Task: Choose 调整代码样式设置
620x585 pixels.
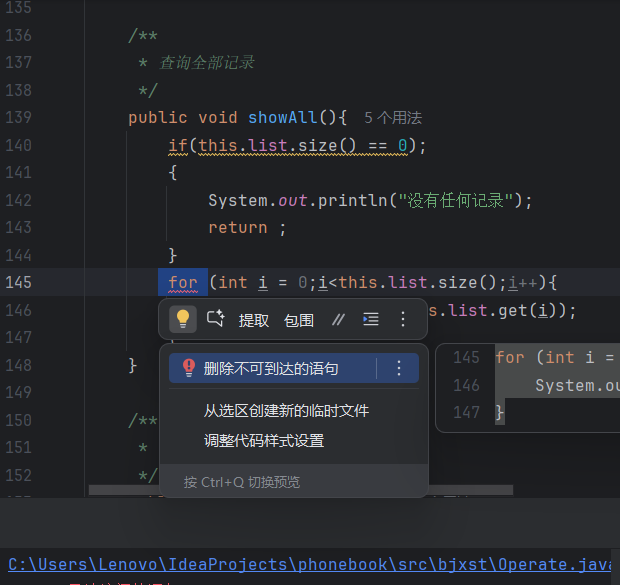Action: click(x=264, y=440)
